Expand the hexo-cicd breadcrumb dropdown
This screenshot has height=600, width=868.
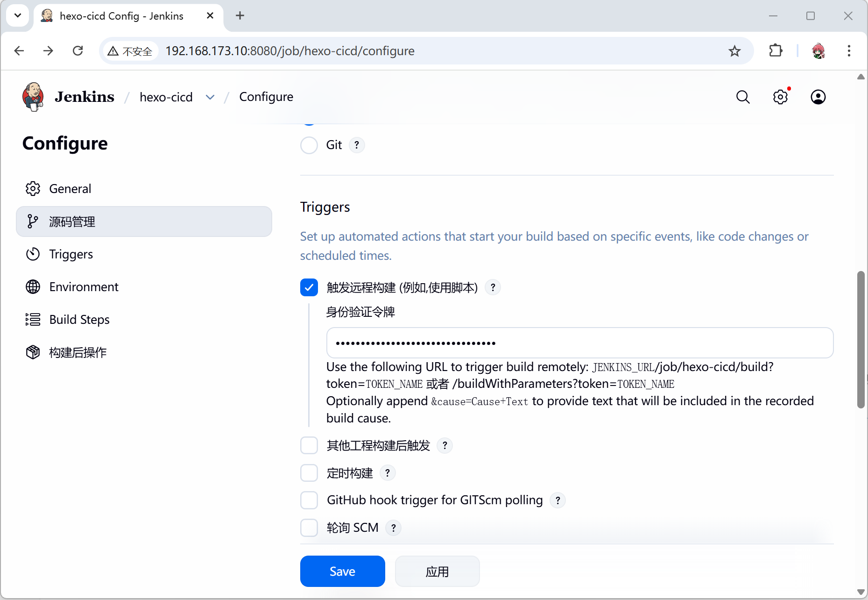tap(210, 97)
